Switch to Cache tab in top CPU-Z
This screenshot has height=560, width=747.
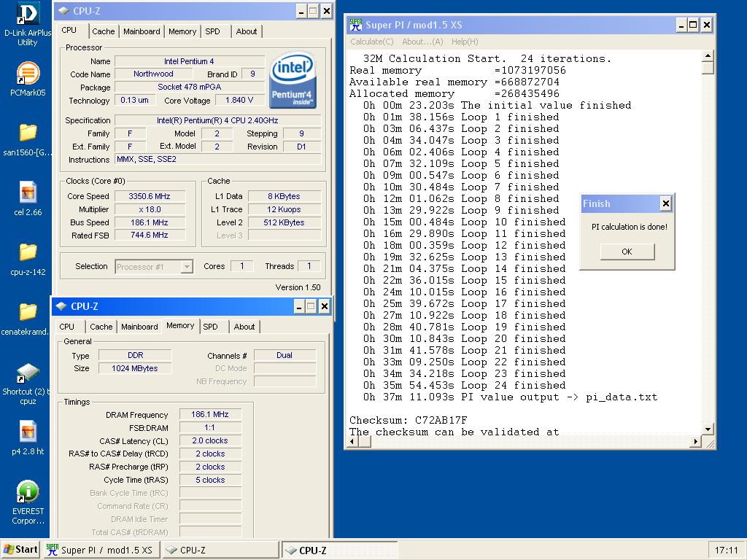click(104, 31)
